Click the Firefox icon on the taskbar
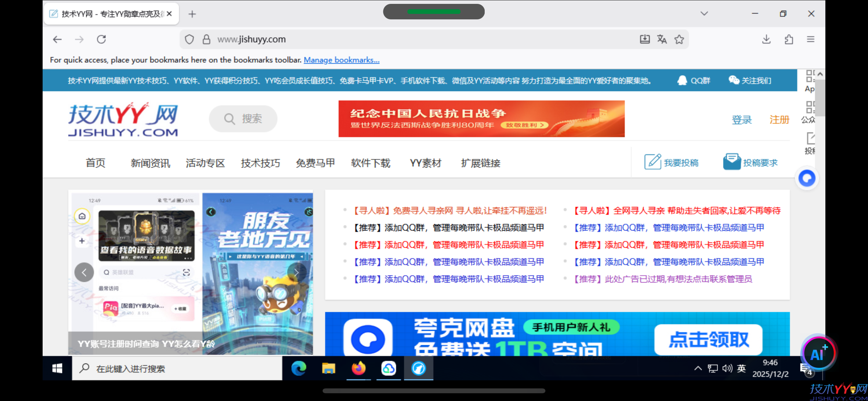This screenshot has width=868, height=401. click(x=358, y=368)
